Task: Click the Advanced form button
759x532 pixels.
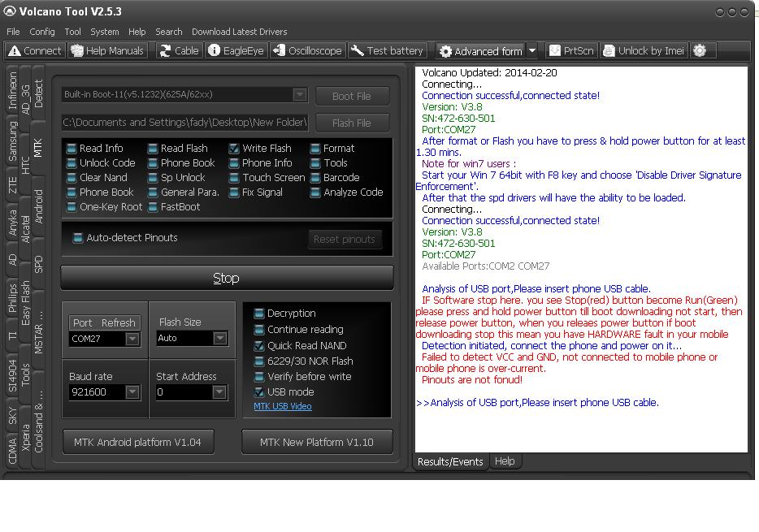Action: click(480, 51)
